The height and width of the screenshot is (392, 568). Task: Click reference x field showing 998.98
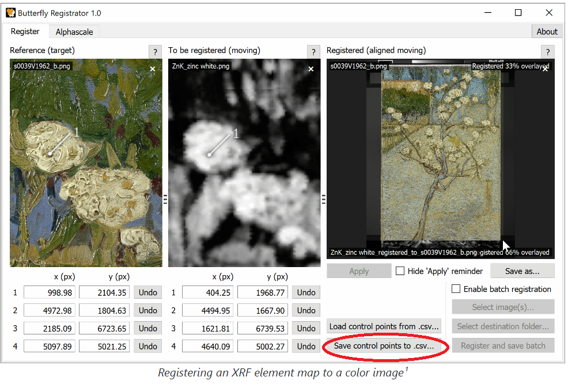(48, 292)
